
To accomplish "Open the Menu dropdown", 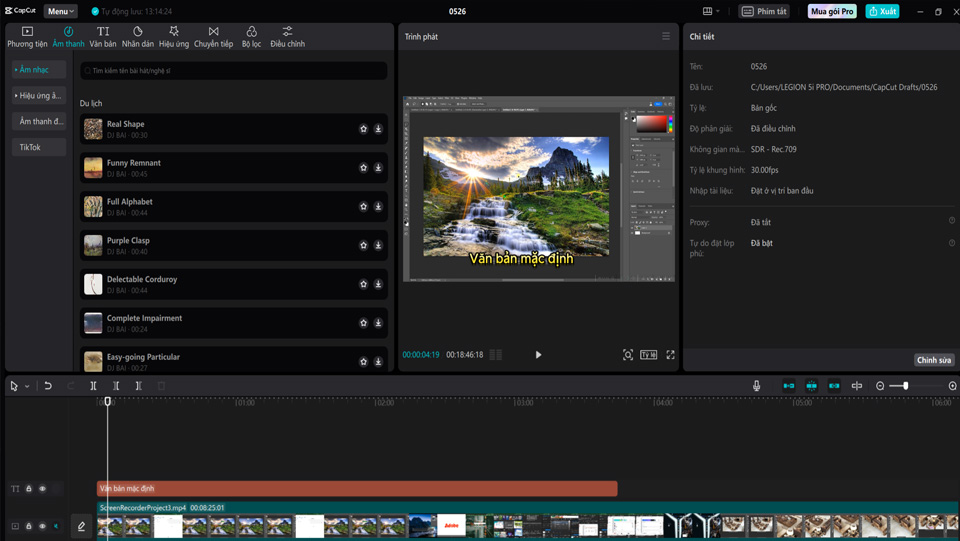I will [x=61, y=11].
